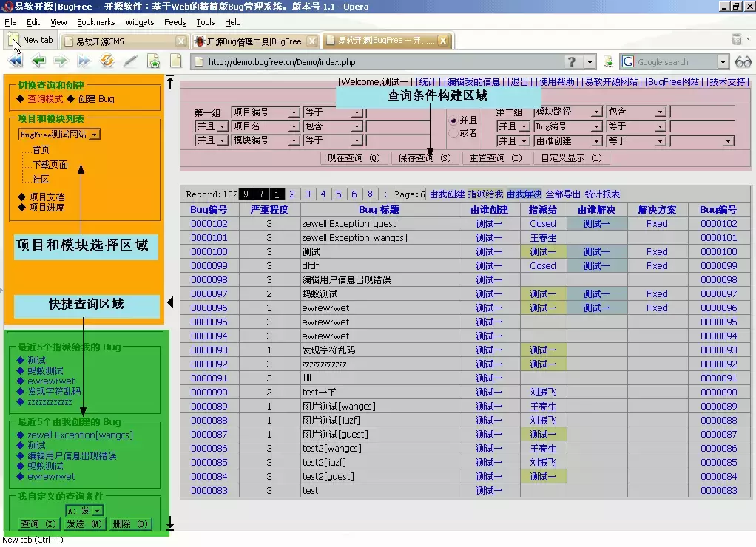Click the glasses find-on-page icon
This screenshot has height=547, width=756.
pos(743,61)
